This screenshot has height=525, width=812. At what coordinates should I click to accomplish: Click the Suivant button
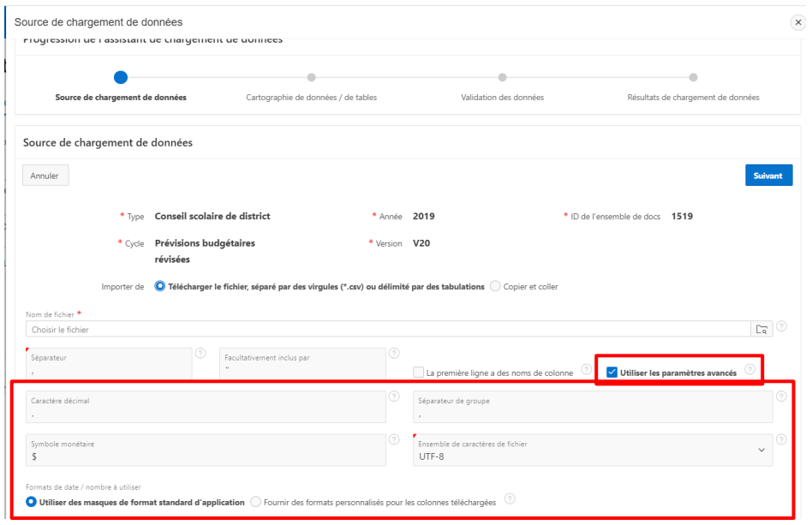(768, 176)
